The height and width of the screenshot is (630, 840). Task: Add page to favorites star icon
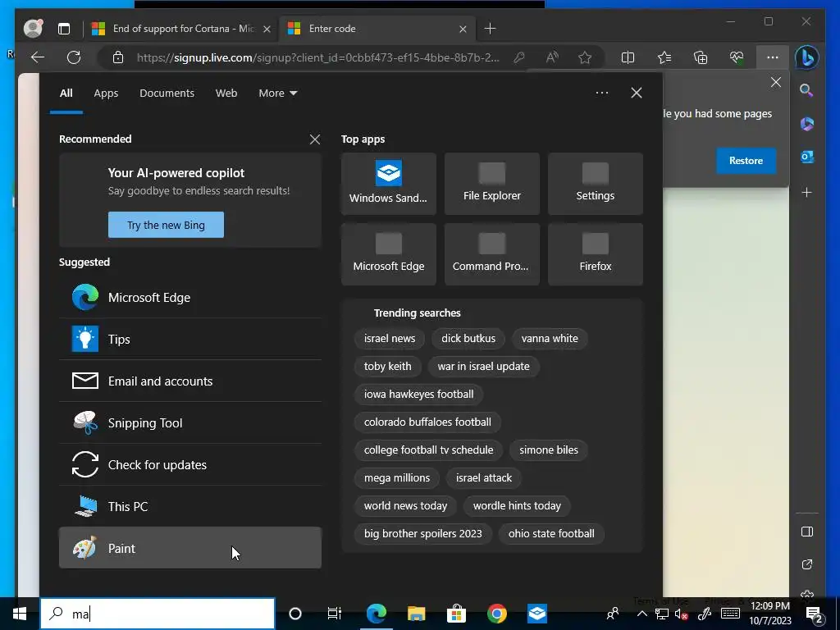coord(584,57)
